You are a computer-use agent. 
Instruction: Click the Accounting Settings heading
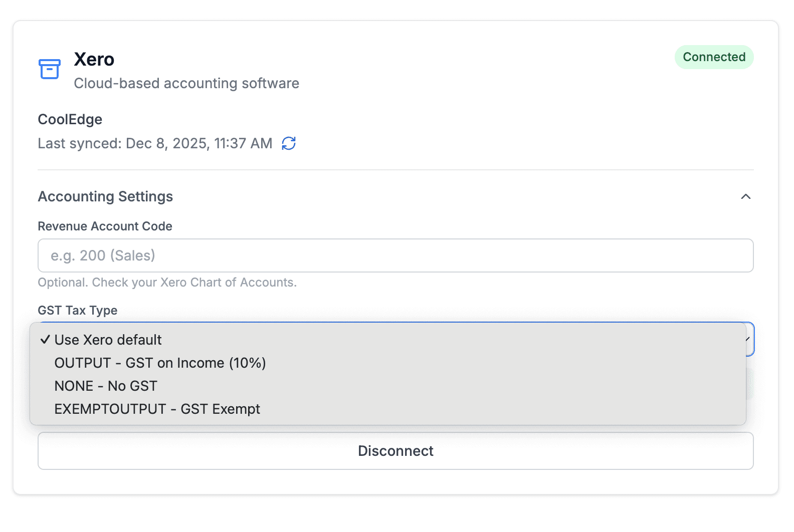(105, 196)
